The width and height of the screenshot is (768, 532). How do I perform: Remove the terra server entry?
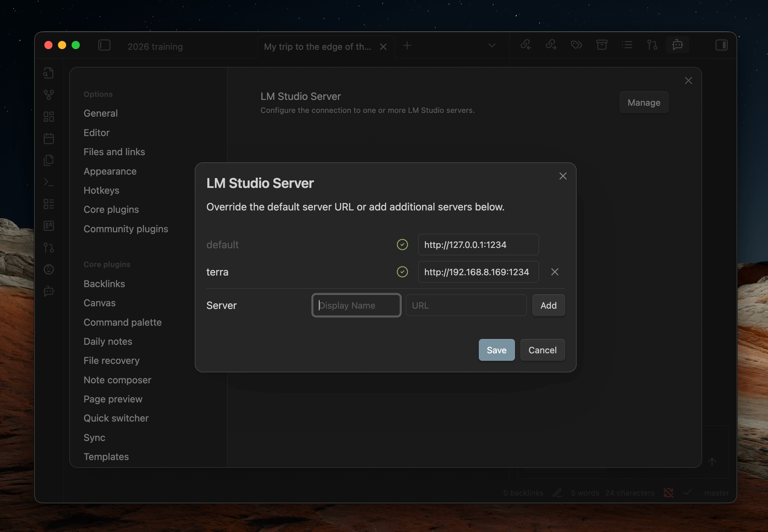[555, 272]
